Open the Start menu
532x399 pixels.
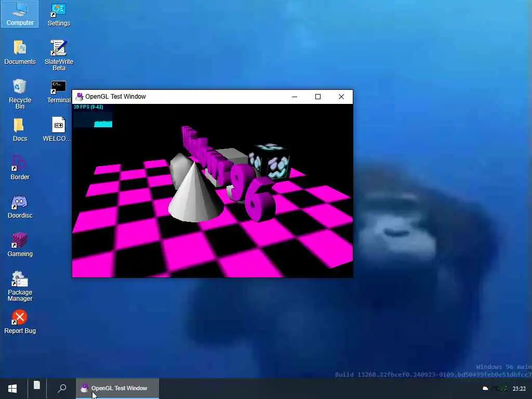[x=12, y=389]
